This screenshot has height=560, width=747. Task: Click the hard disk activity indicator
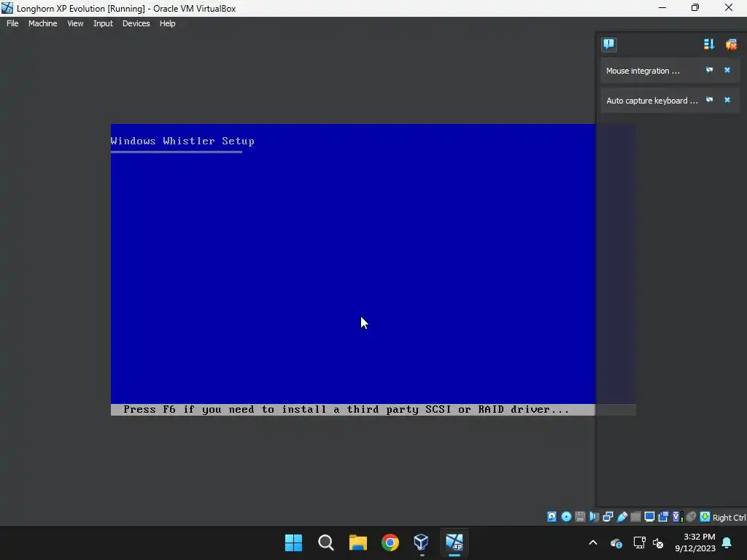click(x=551, y=517)
